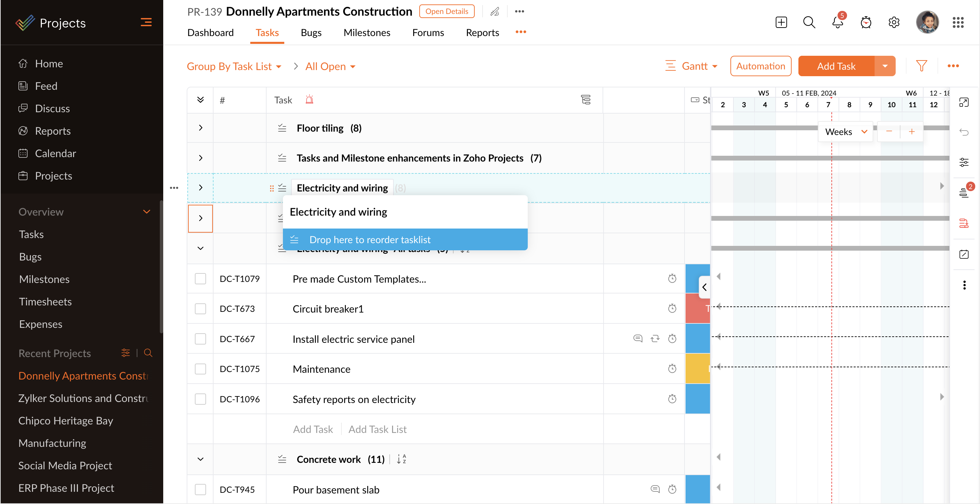Open Timesheets in the sidebar
Image resolution: width=980 pixels, height=504 pixels.
click(45, 302)
